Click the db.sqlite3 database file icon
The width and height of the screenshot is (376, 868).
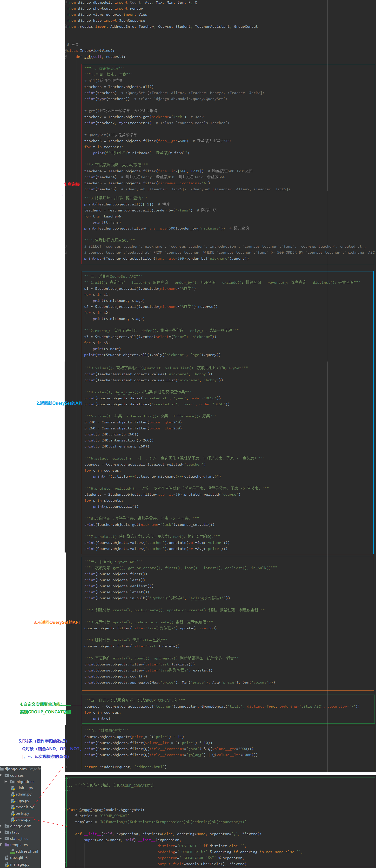[x=7, y=858]
